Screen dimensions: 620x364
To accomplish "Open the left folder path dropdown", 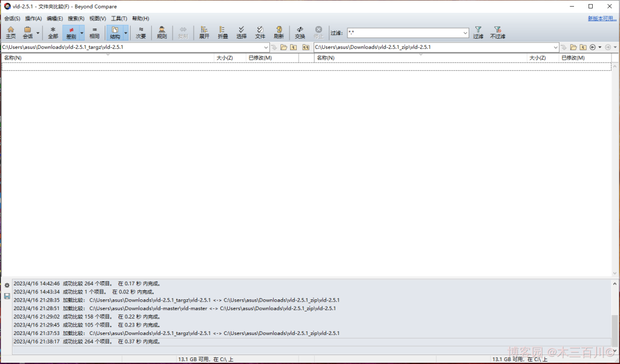I will click(265, 47).
